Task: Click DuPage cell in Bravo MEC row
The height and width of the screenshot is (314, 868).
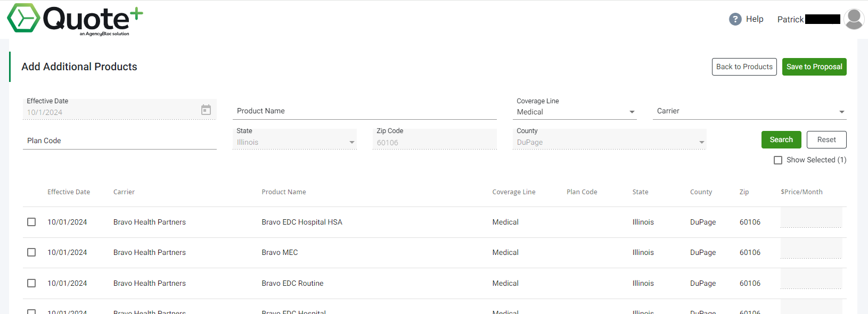Action: (703, 252)
